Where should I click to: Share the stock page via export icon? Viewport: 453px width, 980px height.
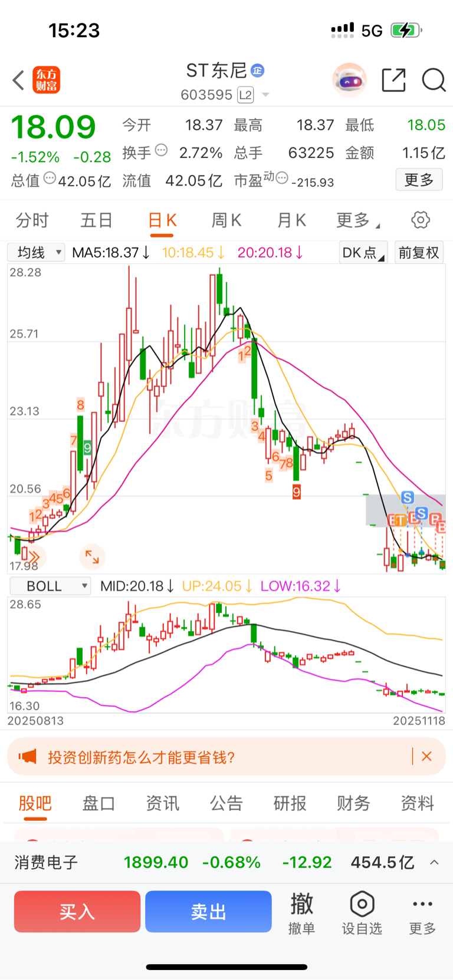click(393, 80)
